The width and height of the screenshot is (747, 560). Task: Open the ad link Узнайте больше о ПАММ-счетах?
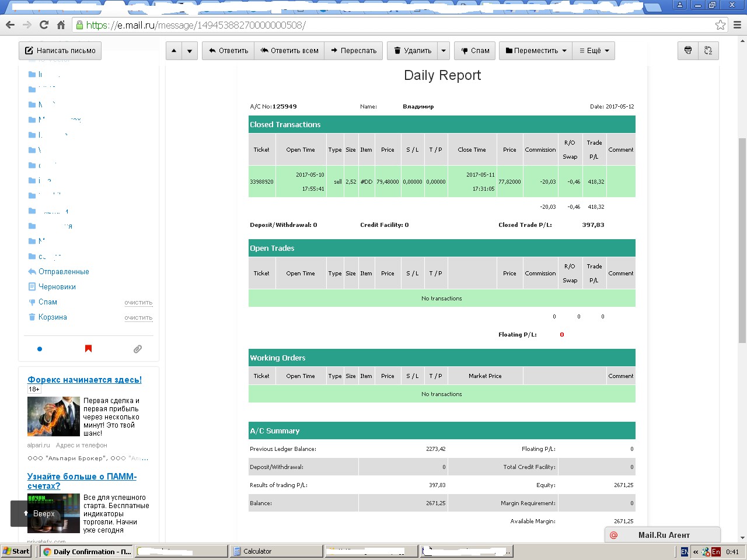[82, 481]
